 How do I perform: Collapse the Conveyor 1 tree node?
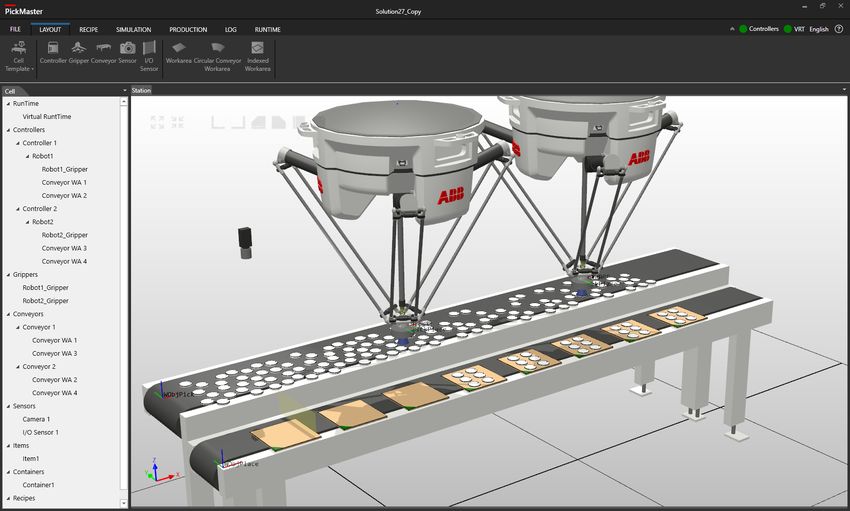(x=18, y=327)
